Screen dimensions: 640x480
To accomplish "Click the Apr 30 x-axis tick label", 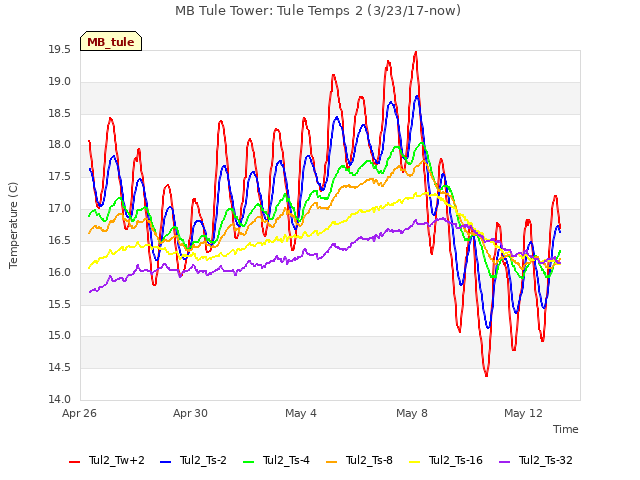I will tap(190, 413).
